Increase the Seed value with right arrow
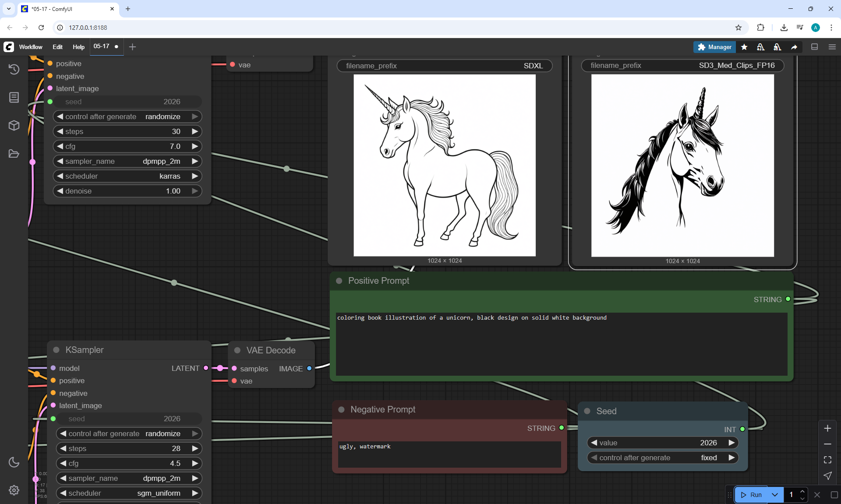The height and width of the screenshot is (504, 841). click(x=731, y=443)
